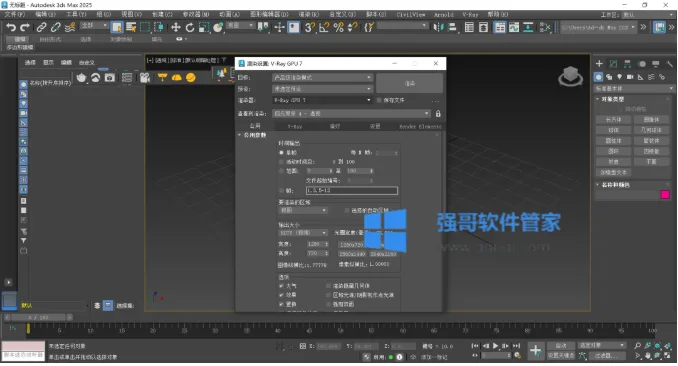Screen dimensions: 678x366
Task: Toggle the Window/Crossing selection icon
Action: (x=159, y=27)
